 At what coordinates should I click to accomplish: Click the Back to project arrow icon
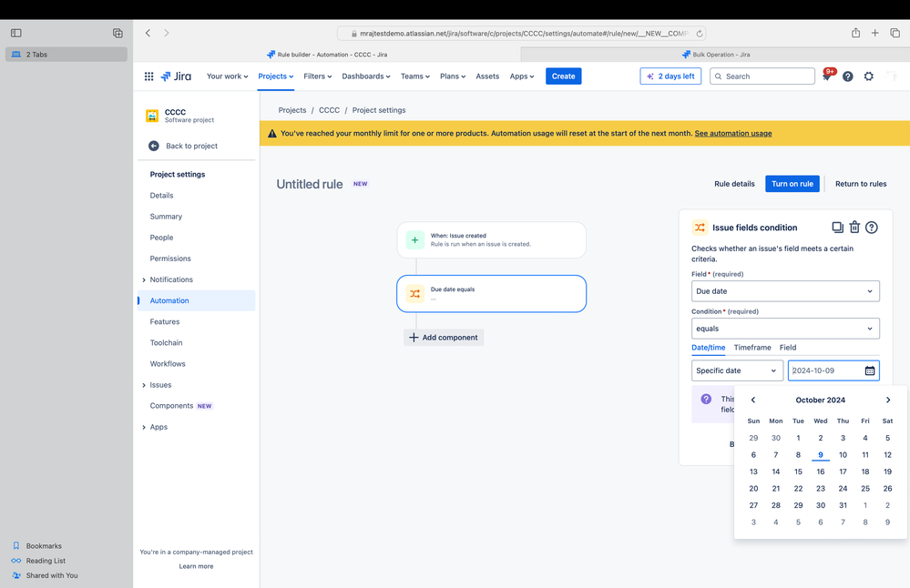[153, 146]
